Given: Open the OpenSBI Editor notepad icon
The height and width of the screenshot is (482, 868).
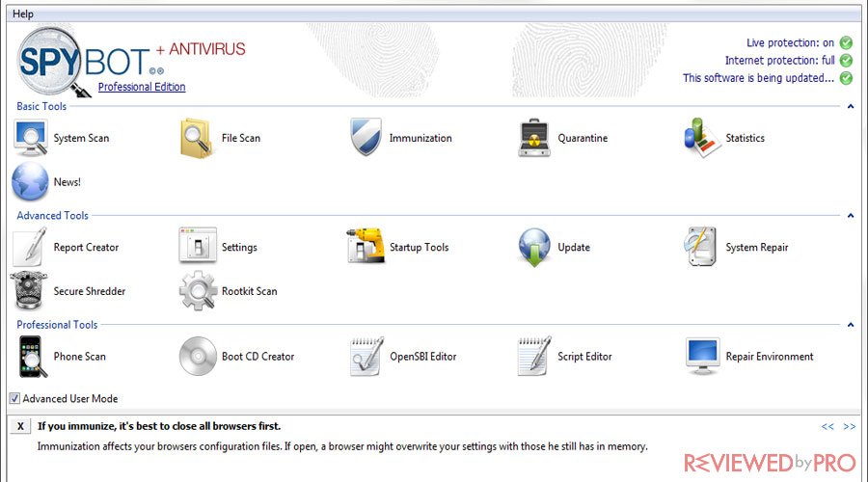Looking at the screenshot, I should pos(367,357).
